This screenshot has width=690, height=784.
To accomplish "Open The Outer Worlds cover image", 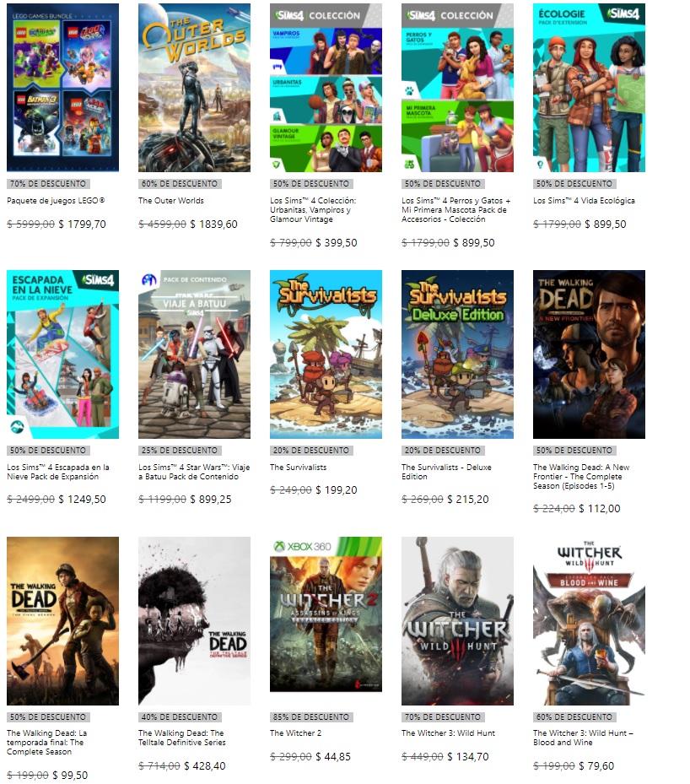I will click(x=194, y=88).
